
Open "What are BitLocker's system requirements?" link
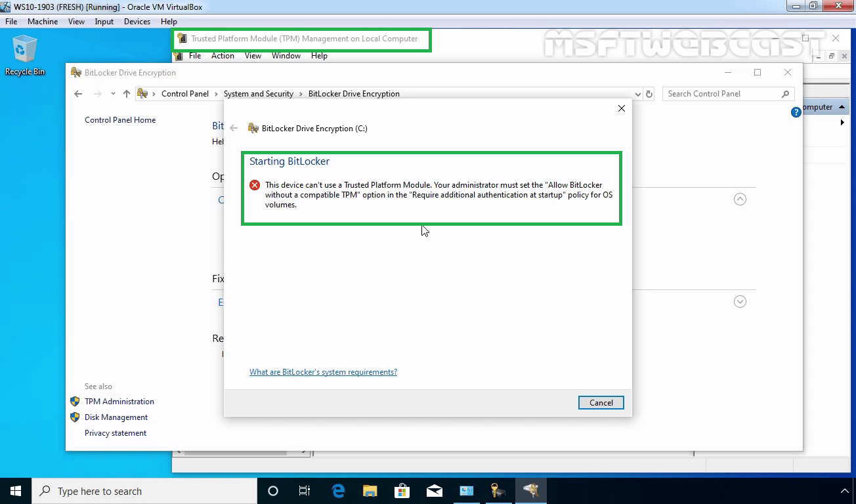tap(323, 372)
